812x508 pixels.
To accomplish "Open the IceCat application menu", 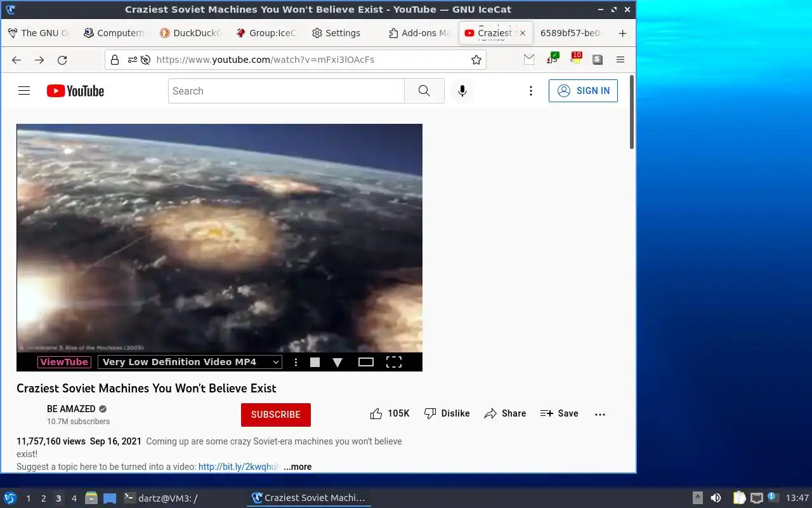I will click(620, 60).
